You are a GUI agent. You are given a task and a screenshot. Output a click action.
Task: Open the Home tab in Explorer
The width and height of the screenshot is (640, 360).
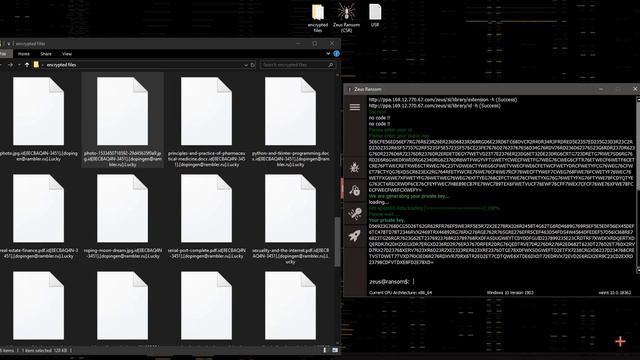pos(24,54)
